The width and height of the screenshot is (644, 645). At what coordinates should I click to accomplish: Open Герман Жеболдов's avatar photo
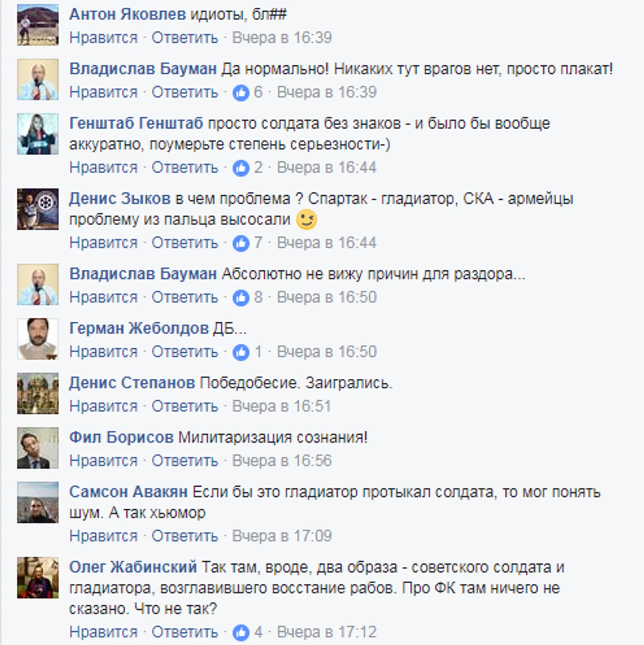coord(38,339)
